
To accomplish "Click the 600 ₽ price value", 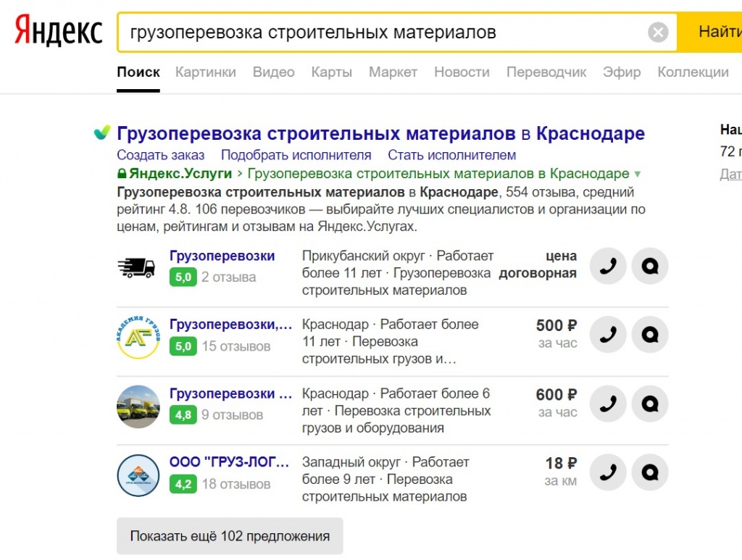I will click(x=556, y=394).
